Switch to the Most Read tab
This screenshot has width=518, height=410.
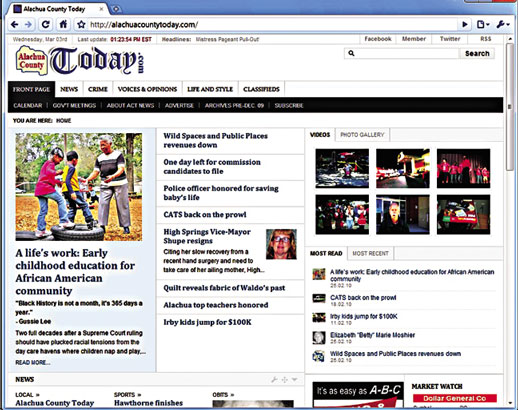[326, 253]
